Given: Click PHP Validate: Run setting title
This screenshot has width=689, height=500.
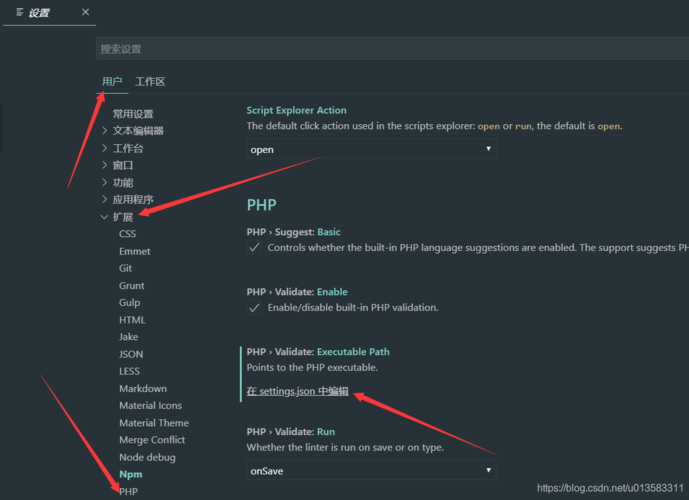Looking at the screenshot, I should [x=290, y=432].
